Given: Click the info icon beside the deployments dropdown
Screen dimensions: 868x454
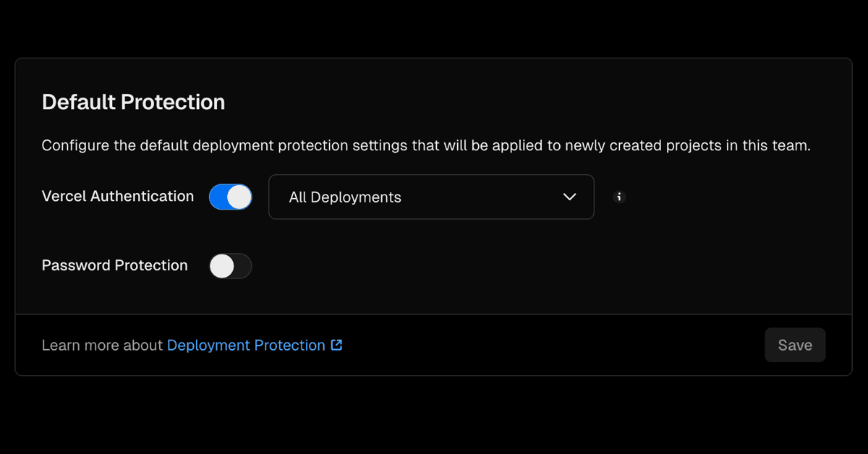Looking at the screenshot, I should [x=619, y=197].
